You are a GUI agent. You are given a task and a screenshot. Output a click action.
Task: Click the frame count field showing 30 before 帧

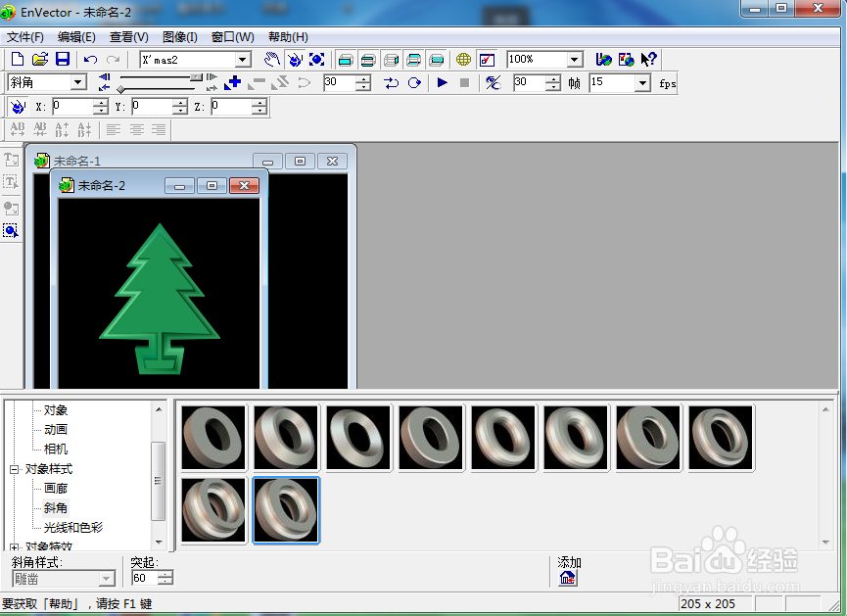pyautogui.click(x=530, y=82)
